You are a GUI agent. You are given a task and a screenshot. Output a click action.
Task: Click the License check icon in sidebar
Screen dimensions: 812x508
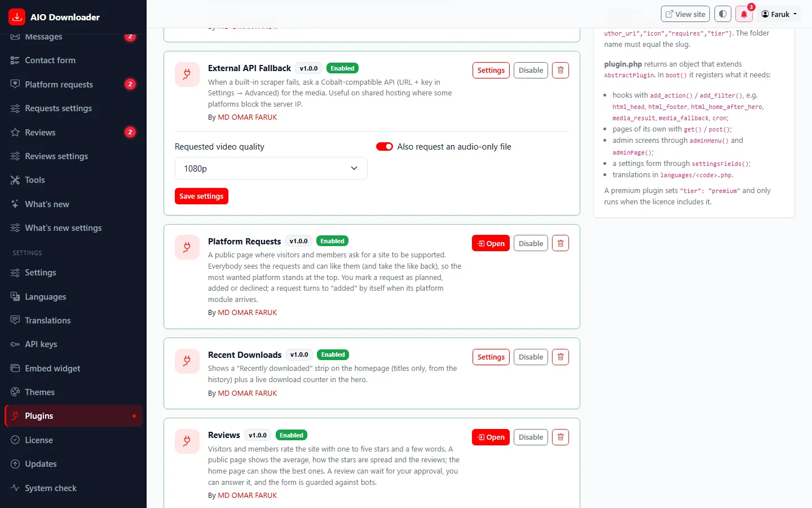point(15,440)
